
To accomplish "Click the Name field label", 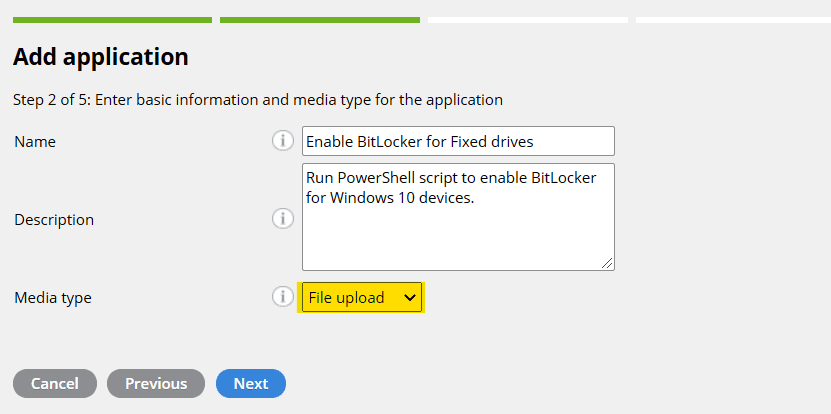I will tap(35, 142).
